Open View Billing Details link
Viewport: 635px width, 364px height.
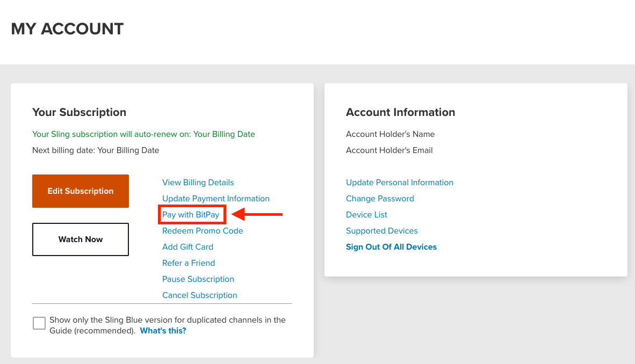(198, 183)
